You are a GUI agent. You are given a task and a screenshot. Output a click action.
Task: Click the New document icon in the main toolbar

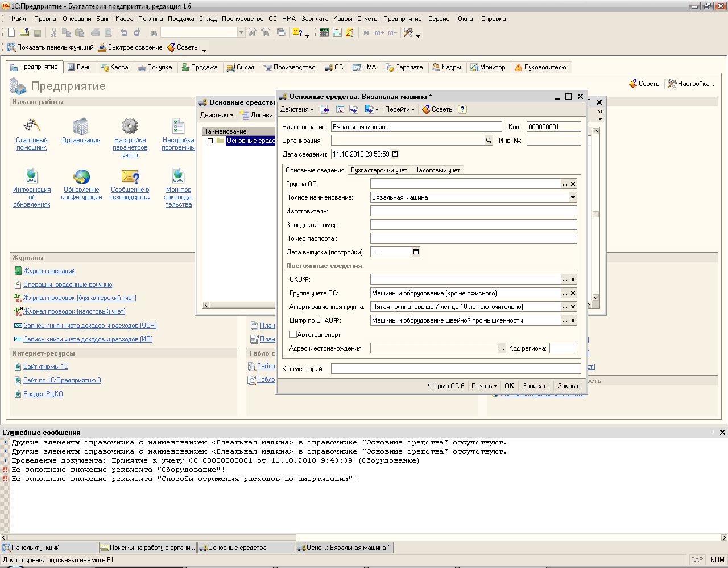[11, 33]
